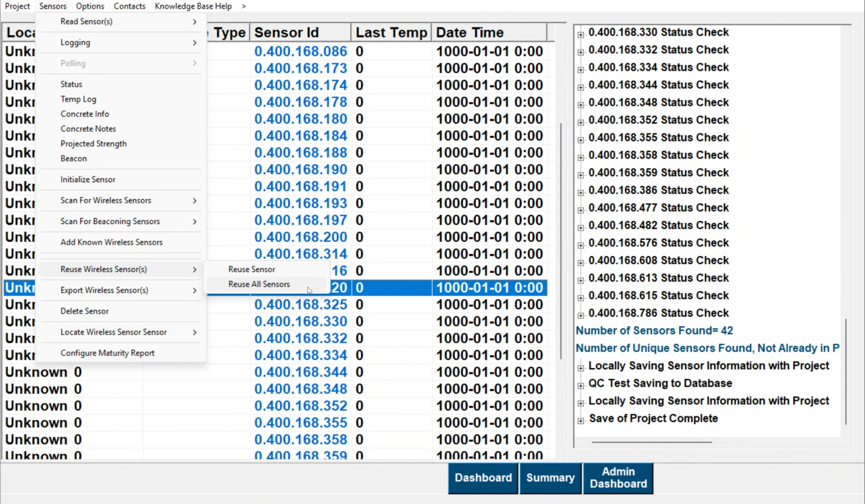Expand the Save of Project Complete node
This screenshot has width=865, height=504.
tap(581, 421)
